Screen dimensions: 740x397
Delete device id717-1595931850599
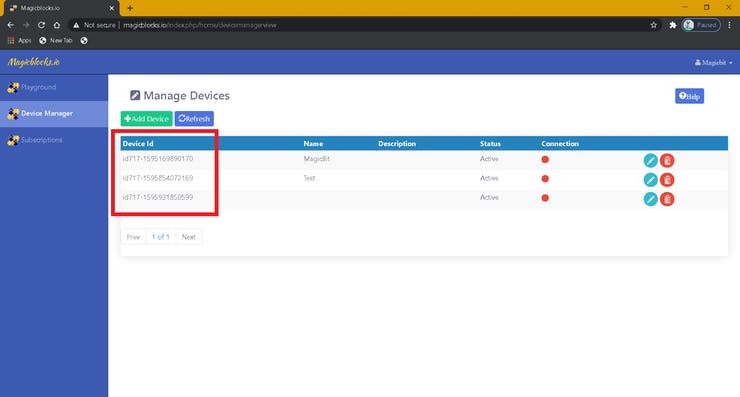click(x=667, y=199)
